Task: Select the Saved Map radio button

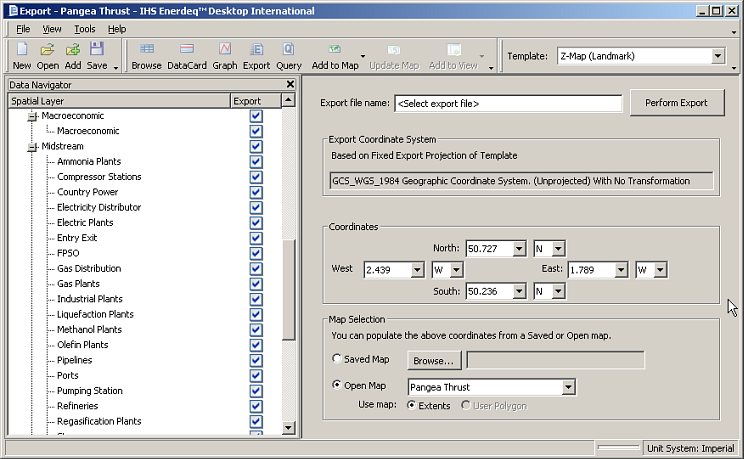Action: tap(336, 360)
